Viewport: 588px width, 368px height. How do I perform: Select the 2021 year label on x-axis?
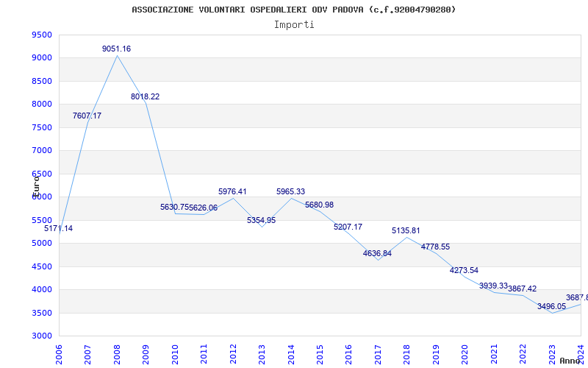494,355
